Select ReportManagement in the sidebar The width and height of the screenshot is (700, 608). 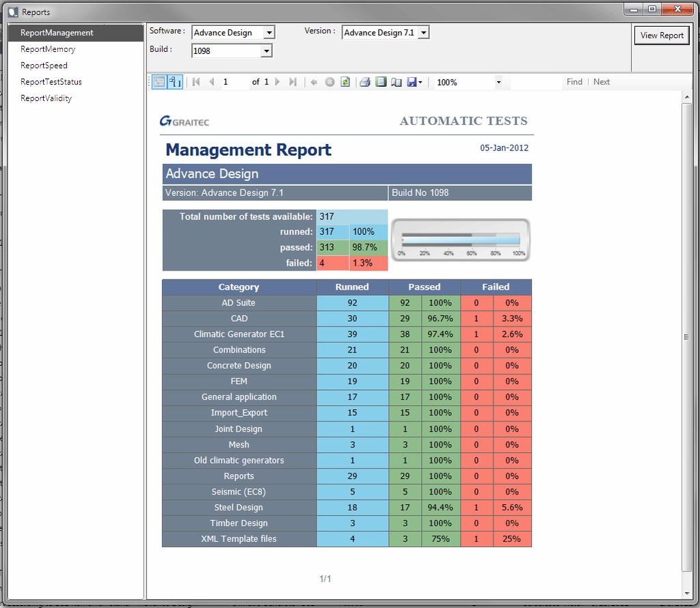(x=75, y=33)
